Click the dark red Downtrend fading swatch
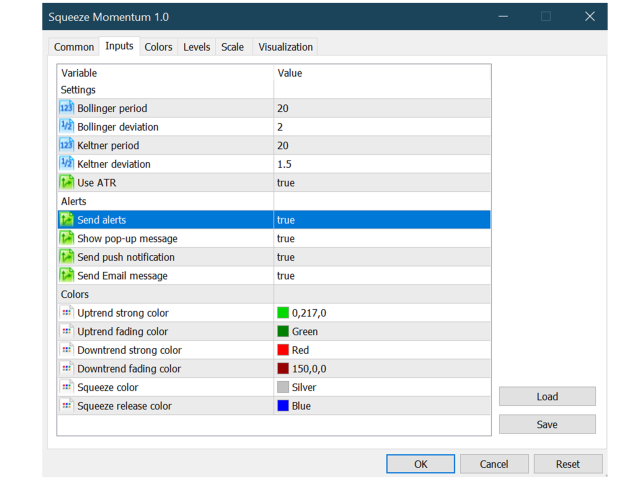The height and width of the screenshot is (480, 640). click(283, 369)
